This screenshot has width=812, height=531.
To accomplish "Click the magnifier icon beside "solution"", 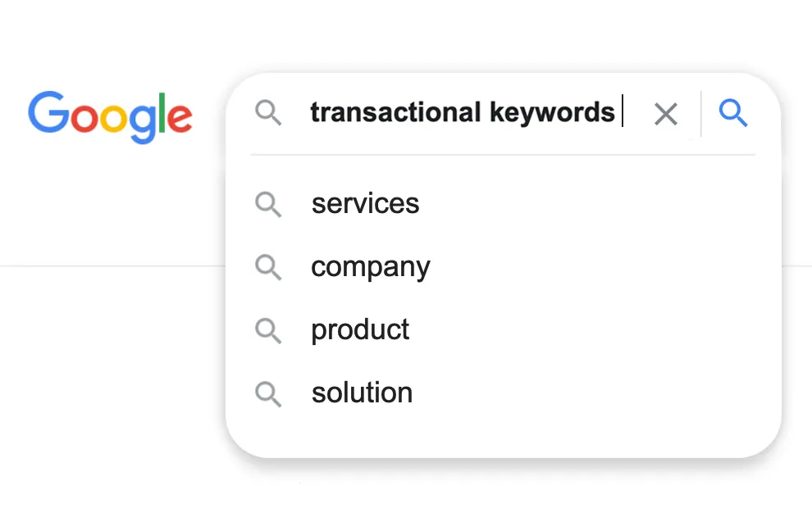I will click(x=268, y=393).
